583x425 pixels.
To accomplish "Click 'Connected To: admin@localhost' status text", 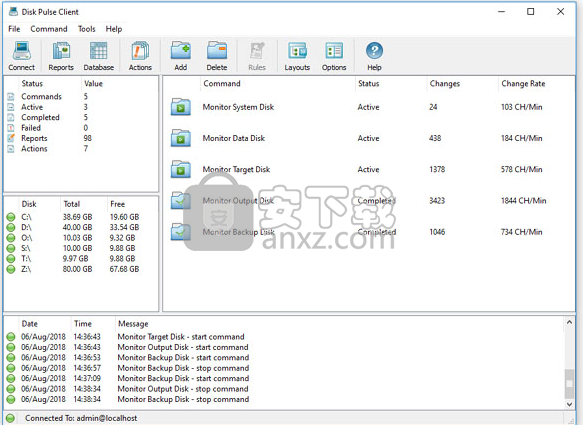I will 81,418.
